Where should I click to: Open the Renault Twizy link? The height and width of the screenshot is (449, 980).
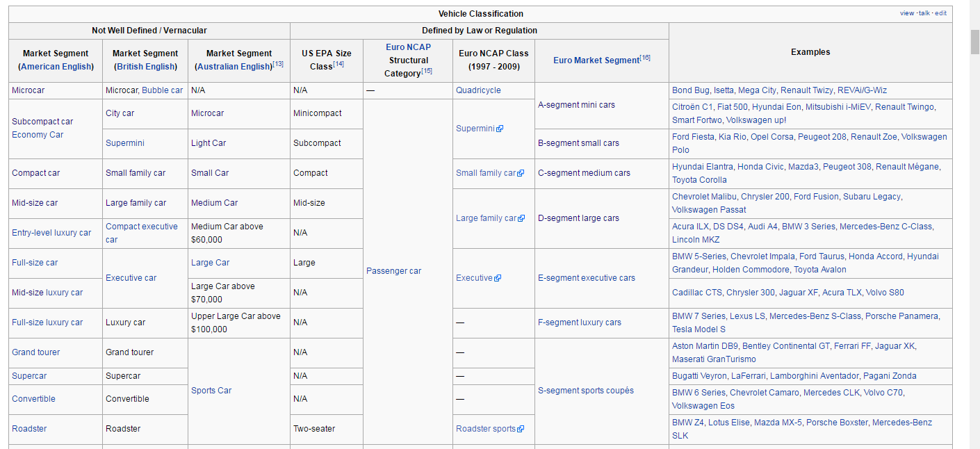807,90
